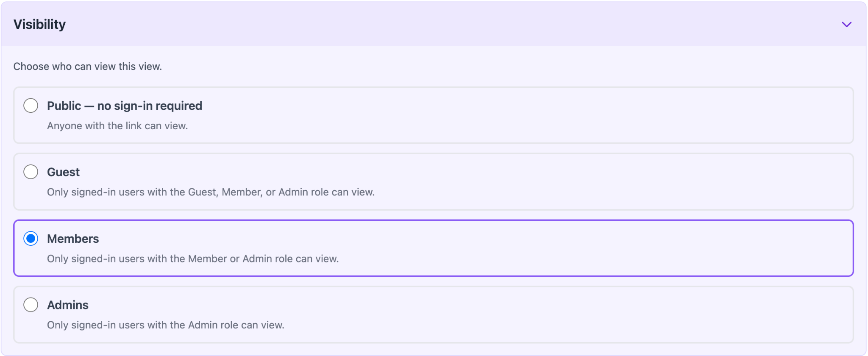The width and height of the screenshot is (868, 356).
Task: Collapse the Visibility section using the chevron
Action: 846,24
